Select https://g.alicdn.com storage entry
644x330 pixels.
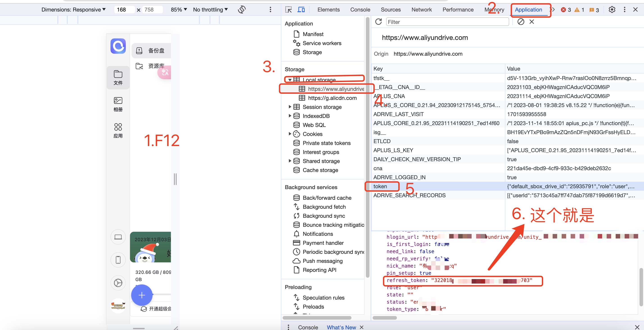(332, 98)
